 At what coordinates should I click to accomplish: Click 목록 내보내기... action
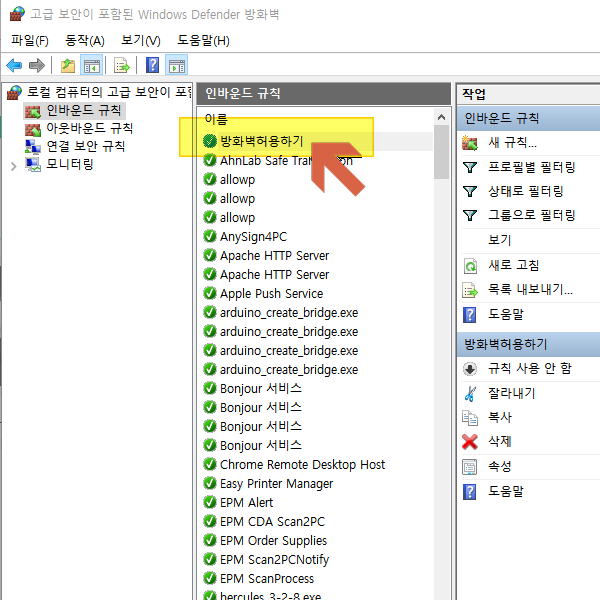pos(530,290)
